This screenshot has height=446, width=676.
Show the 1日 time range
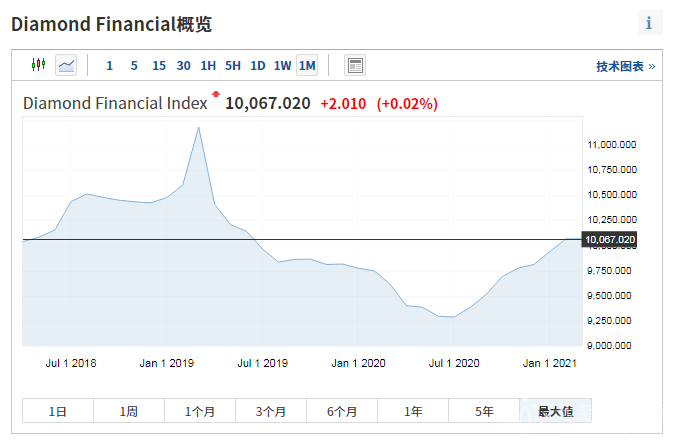click(x=58, y=411)
